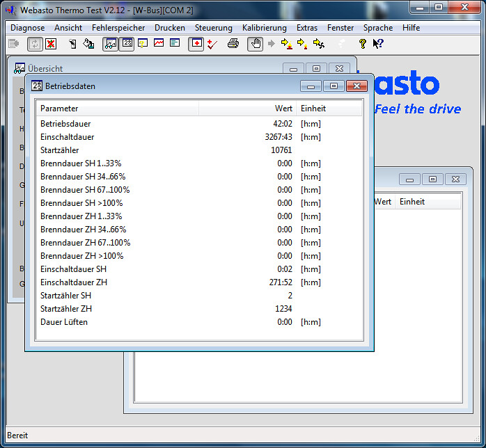Click the arrow with small flame icon
The width and height of the screenshot is (486, 448).
click(x=302, y=44)
